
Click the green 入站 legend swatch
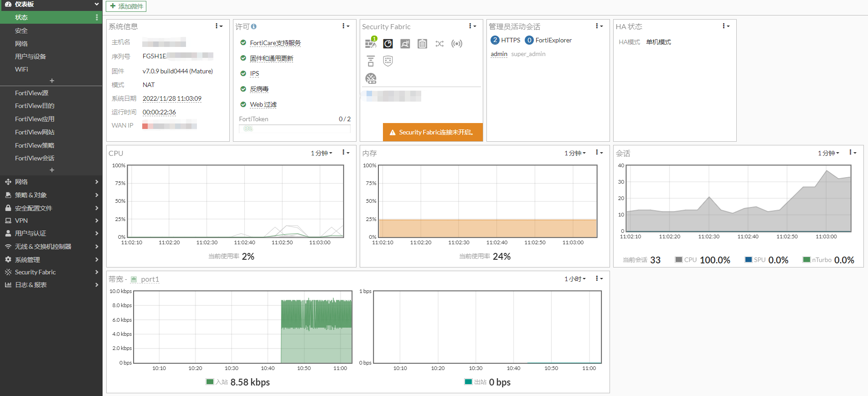(x=210, y=382)
